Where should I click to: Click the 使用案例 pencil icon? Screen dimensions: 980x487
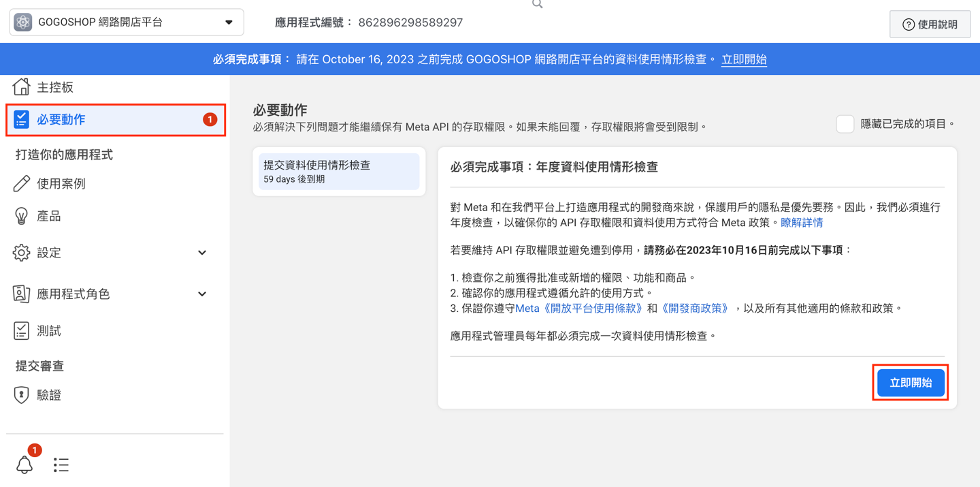(x=21, y=183)
